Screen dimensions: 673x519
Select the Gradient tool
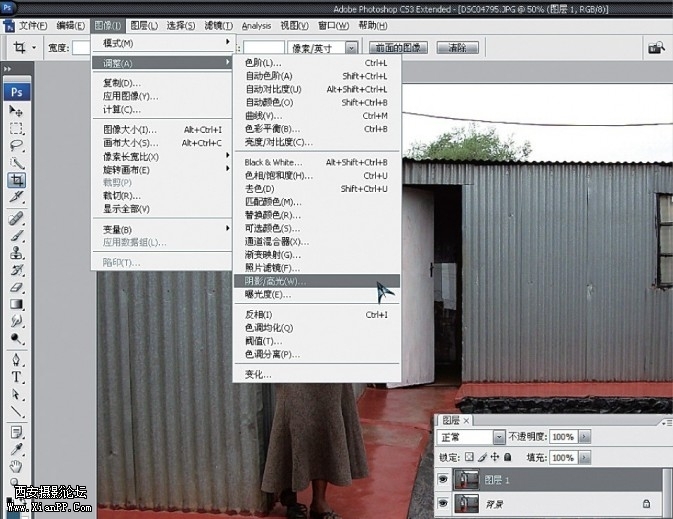coord(17,304)
